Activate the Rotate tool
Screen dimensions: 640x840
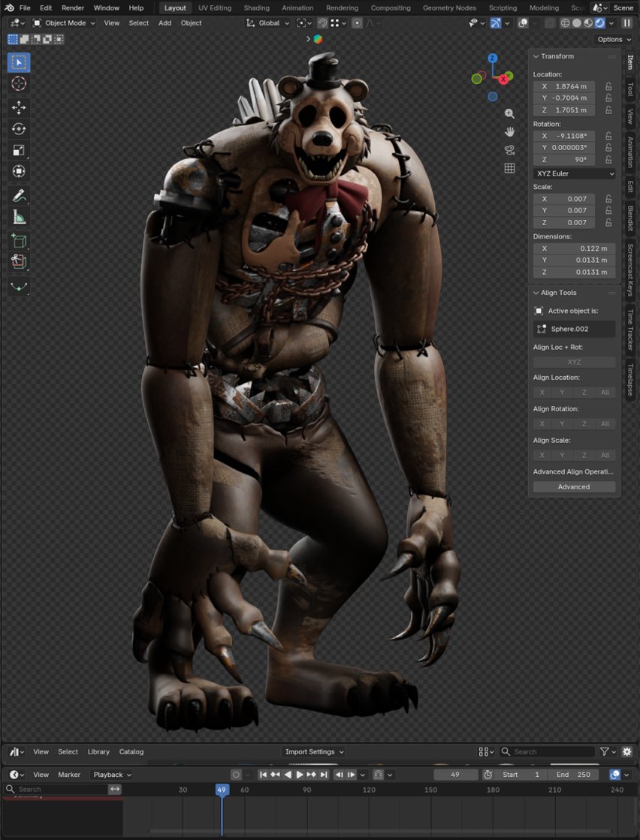point(19,129)
